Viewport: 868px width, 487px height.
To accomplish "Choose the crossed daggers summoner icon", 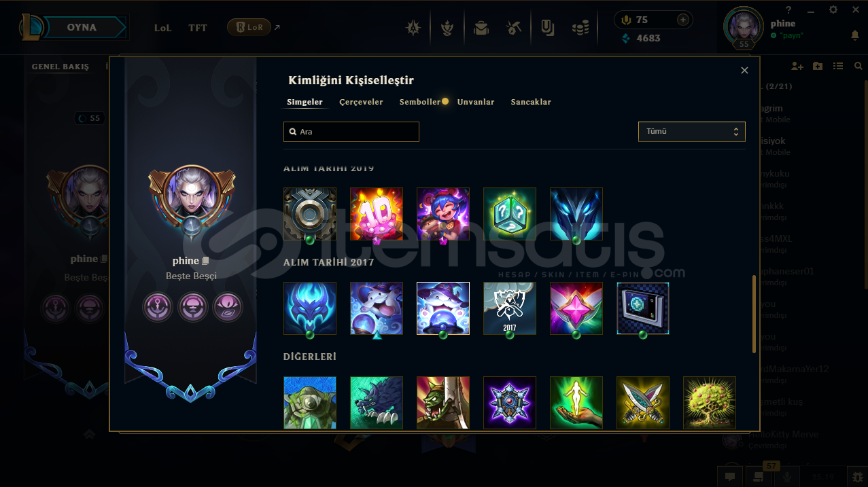I will click(643, 403).
